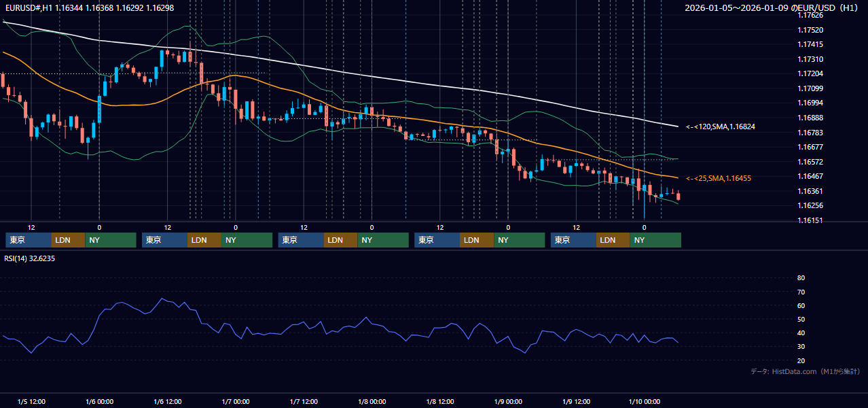Click RSI scale value 30
This screenshot has height=408, width=868.
tap(801, 347)
